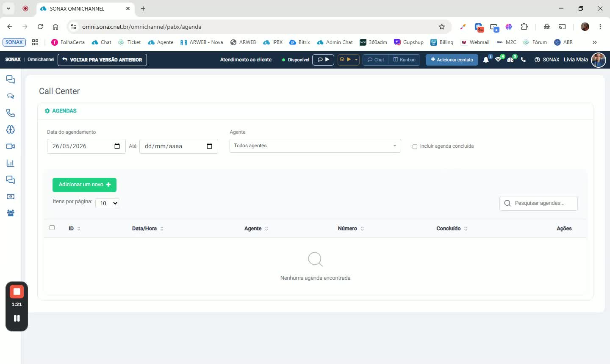Open calendar picker for end date

click(x=210, y=146)
